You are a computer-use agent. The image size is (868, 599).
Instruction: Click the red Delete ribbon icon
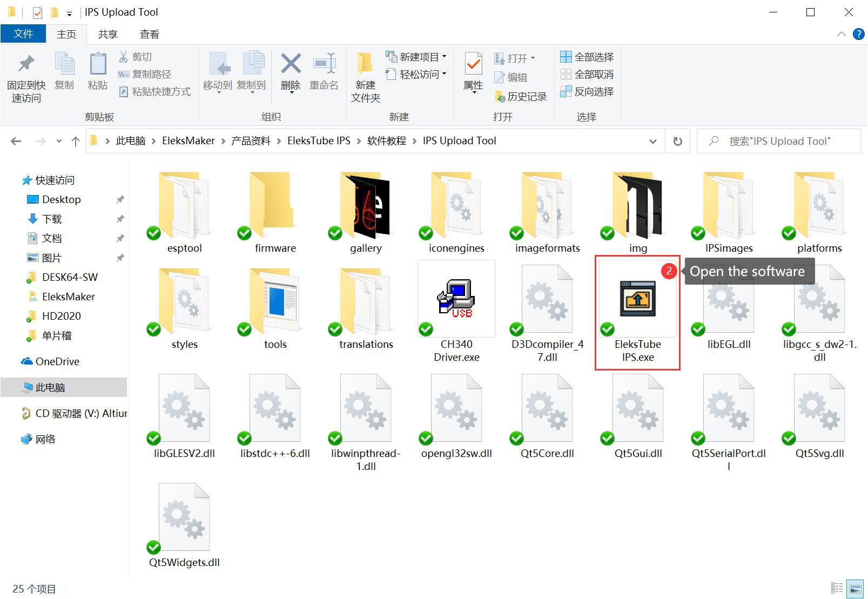[x=291, y=64]
